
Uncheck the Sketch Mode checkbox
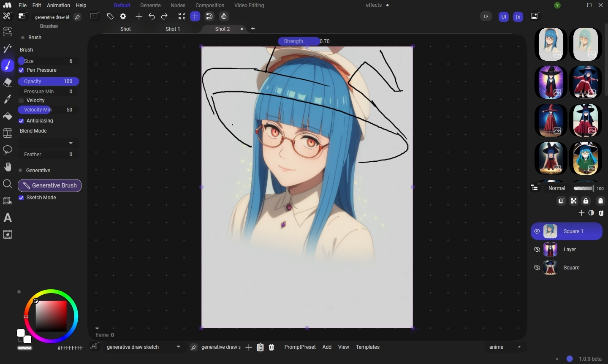tap(21, 198)
